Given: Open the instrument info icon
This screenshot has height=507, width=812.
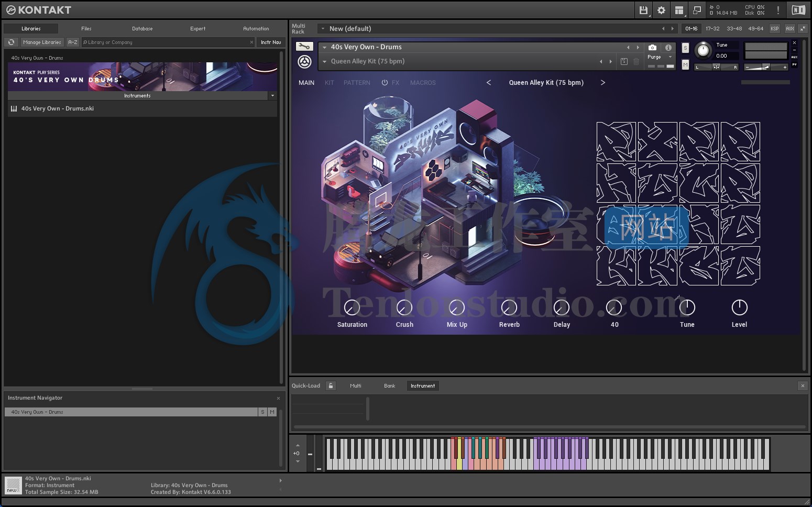Looking at the screenshot, I should (x=668, y=48).
